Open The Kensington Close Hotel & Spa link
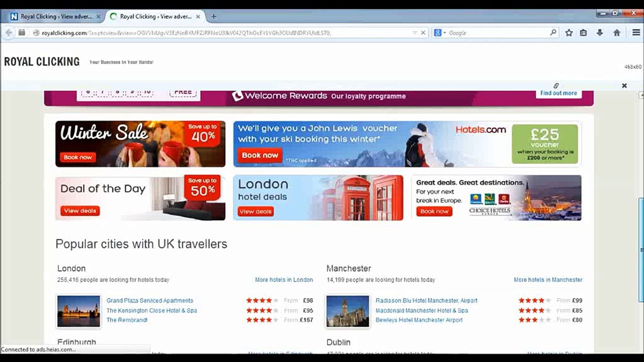Image resolution: width=644 pixels, height=362 pixels. tap(152, 311)
